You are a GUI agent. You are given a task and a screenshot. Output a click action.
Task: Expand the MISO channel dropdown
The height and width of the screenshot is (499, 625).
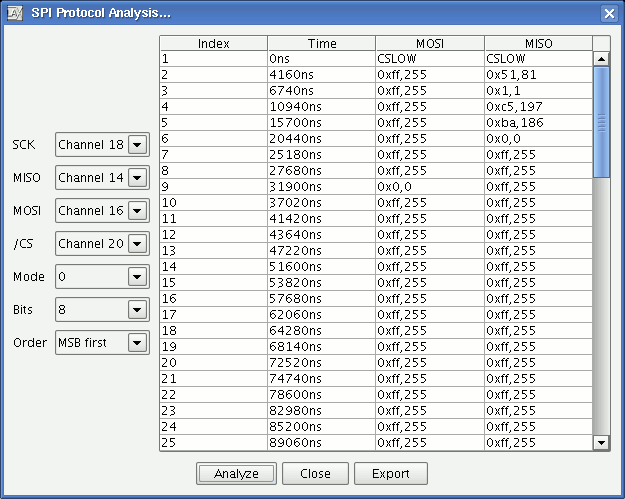pos(138,178)
